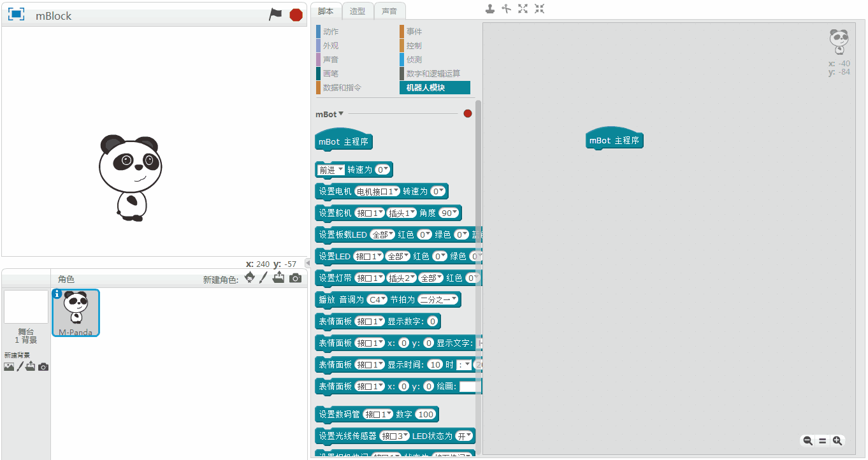Choose new backdrop from library icon
This screenshot has width=868, height=460.
point(9,367)
